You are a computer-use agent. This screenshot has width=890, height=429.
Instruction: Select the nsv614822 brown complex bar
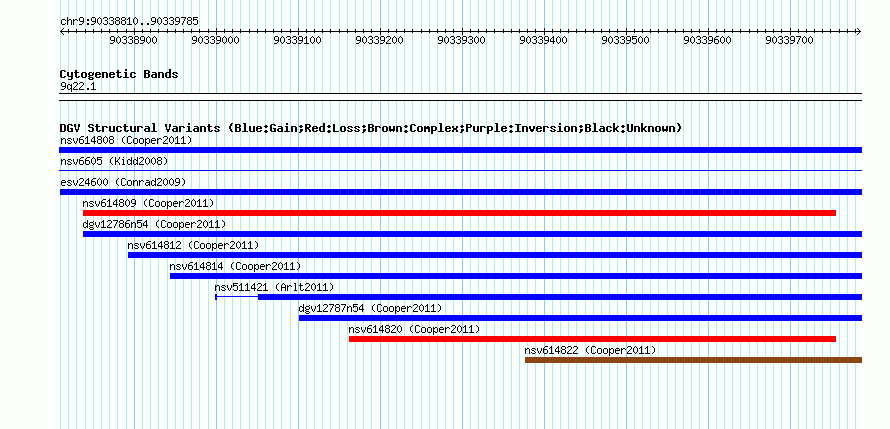click(x=693, y=360)
